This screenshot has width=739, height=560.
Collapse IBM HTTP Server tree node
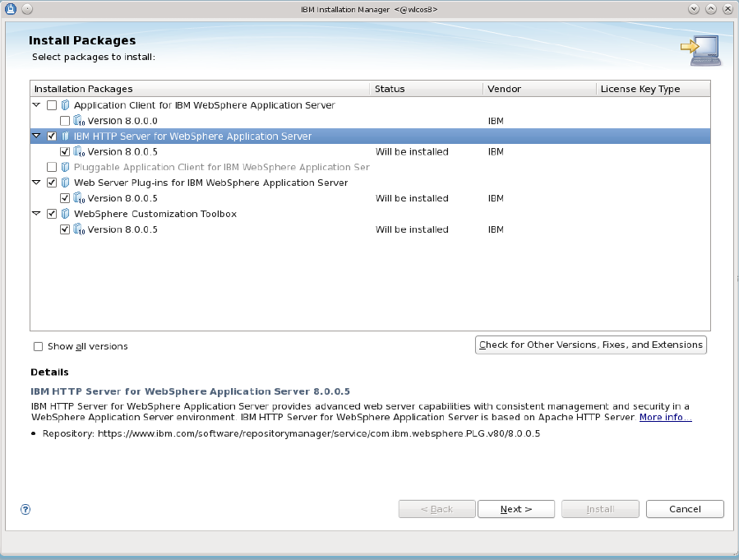pos(36,136)
